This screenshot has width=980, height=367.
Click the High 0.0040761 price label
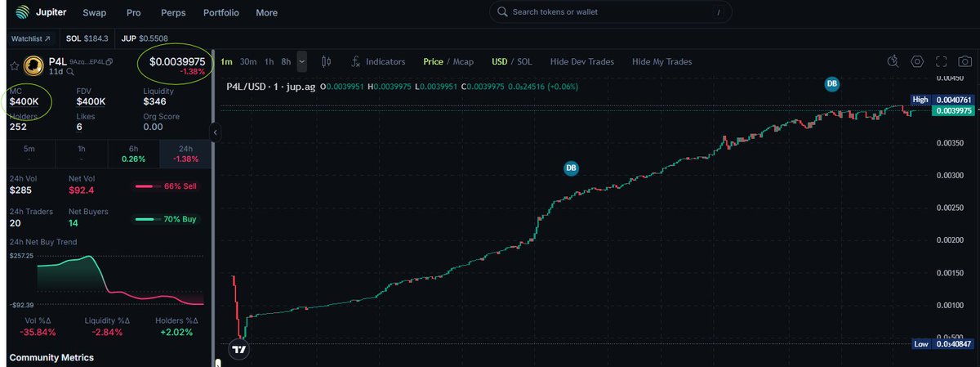(943, 100)
